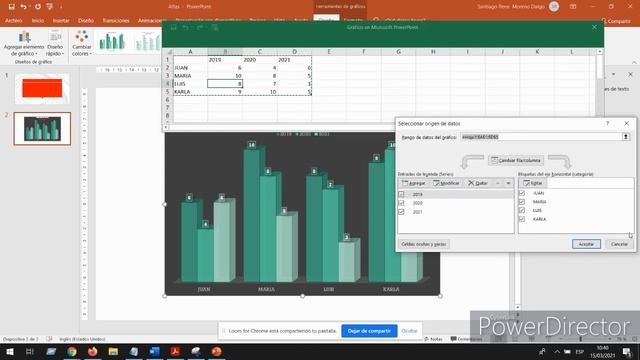Open Diseño rápido layout dropdown
The height and width of the screenshot is (360, 640).
(x=55, y=43)
